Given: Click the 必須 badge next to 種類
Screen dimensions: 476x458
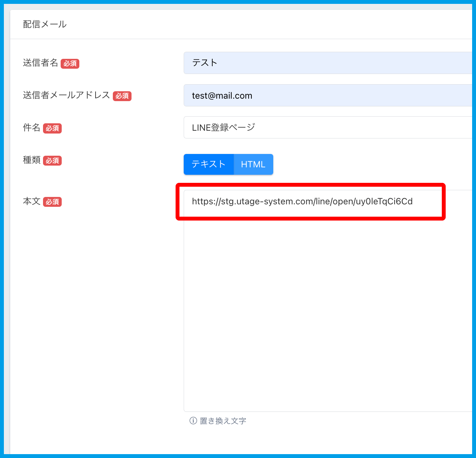Looking at the screenshot, I should [52, 161].
